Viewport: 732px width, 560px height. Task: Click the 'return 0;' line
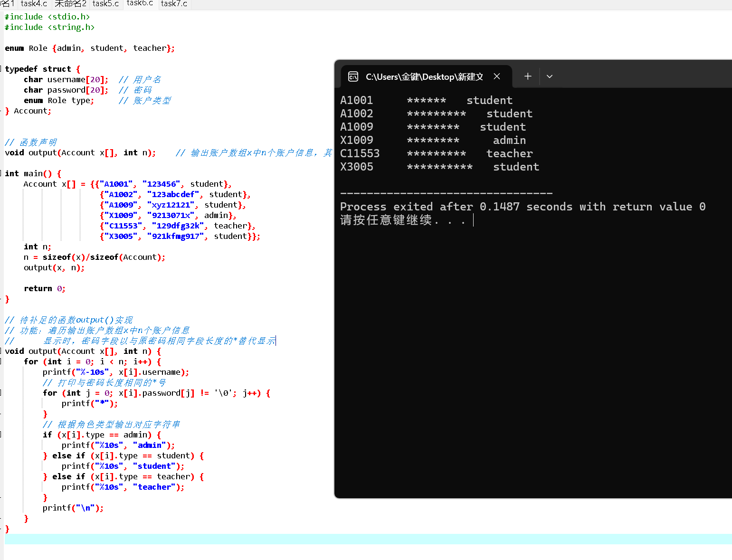(45, 288)
